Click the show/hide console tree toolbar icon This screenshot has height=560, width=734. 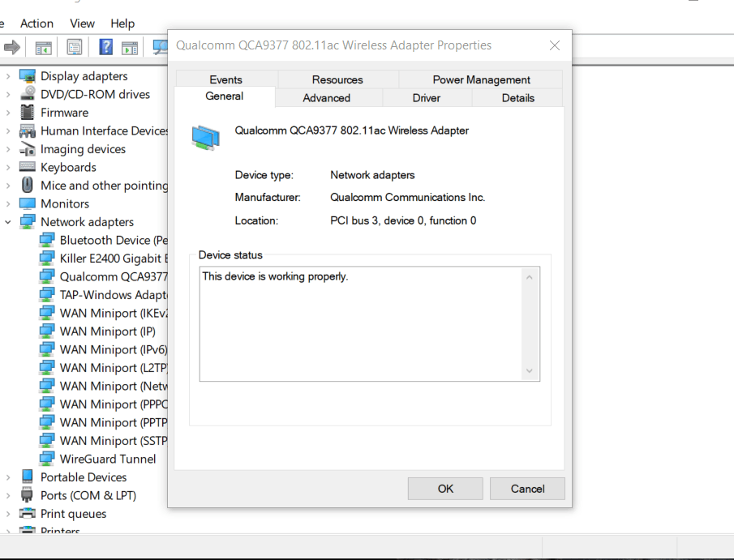(43, 47)
